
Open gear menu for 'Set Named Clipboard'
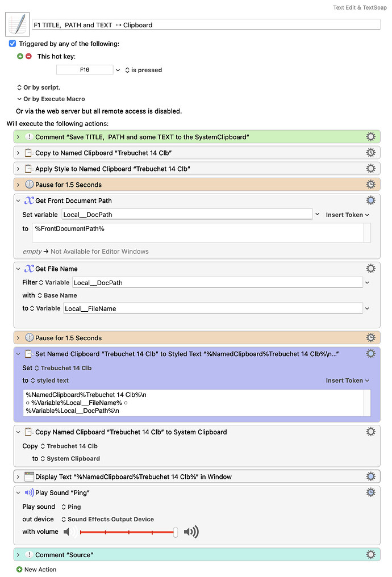click(370, 353)
